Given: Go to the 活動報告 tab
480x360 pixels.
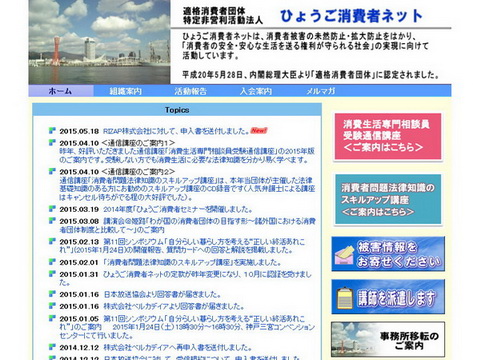Looking at the screenshot, I should pos(191,91).
